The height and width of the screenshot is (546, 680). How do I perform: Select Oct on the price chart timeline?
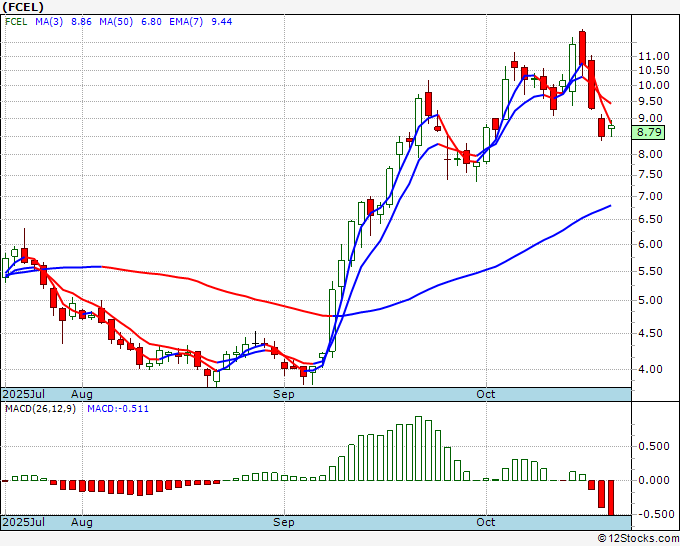pyautogui.click(x=486, y=394)
